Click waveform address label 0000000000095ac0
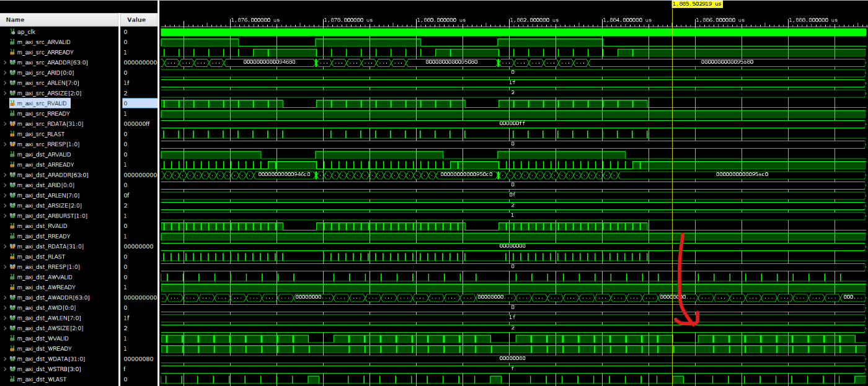The width and height of the screenshot is (868, 386). (x=742, y=175)
